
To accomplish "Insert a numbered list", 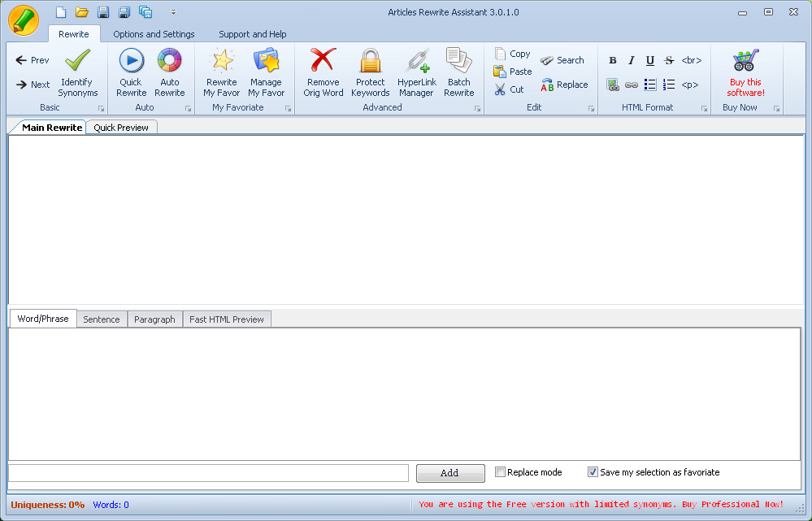I will tap(669, 85).
